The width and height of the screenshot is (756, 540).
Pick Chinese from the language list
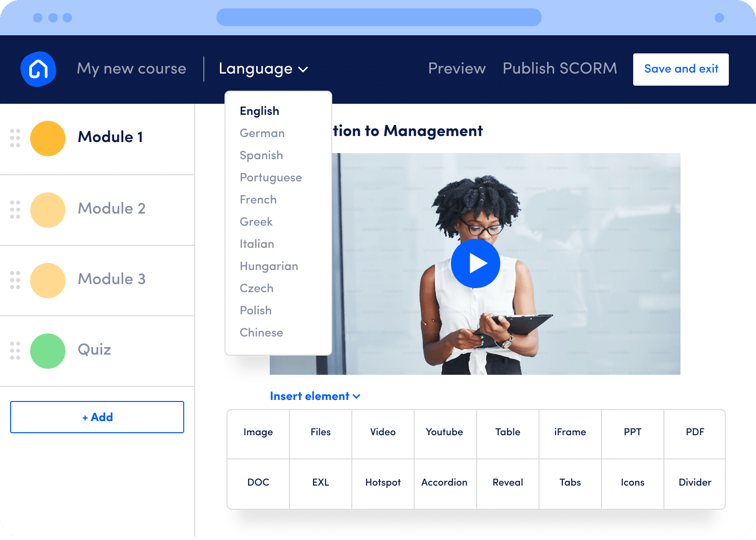click(x=261, y=333)
